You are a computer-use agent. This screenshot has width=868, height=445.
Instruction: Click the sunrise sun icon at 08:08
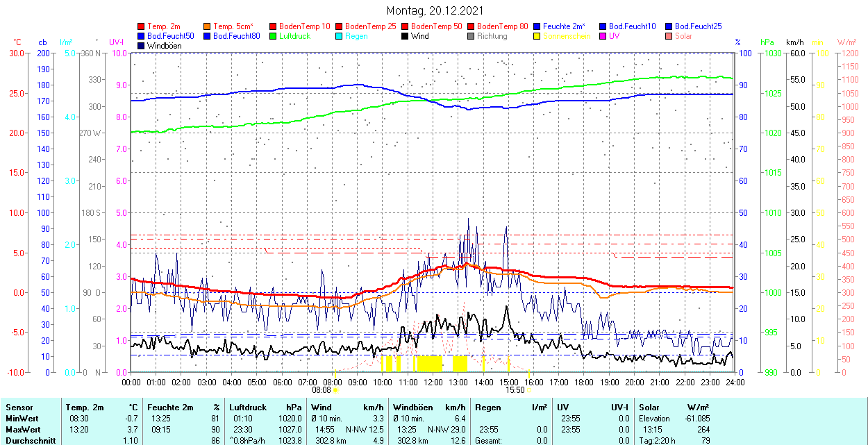coord(335,390)
